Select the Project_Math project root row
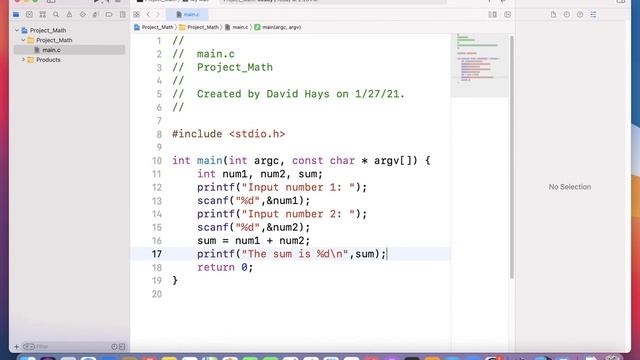 [69, 30]
